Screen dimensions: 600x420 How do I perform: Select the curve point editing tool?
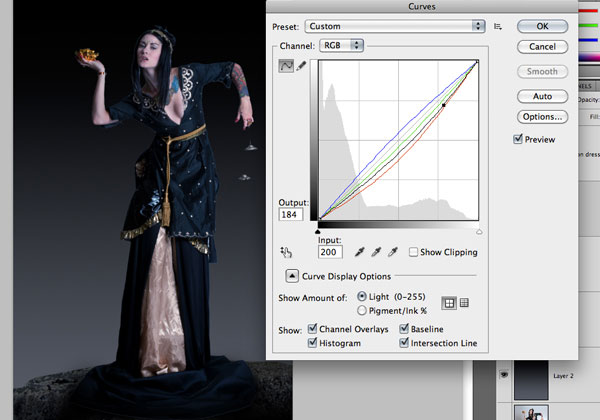(x=286, y=65)
